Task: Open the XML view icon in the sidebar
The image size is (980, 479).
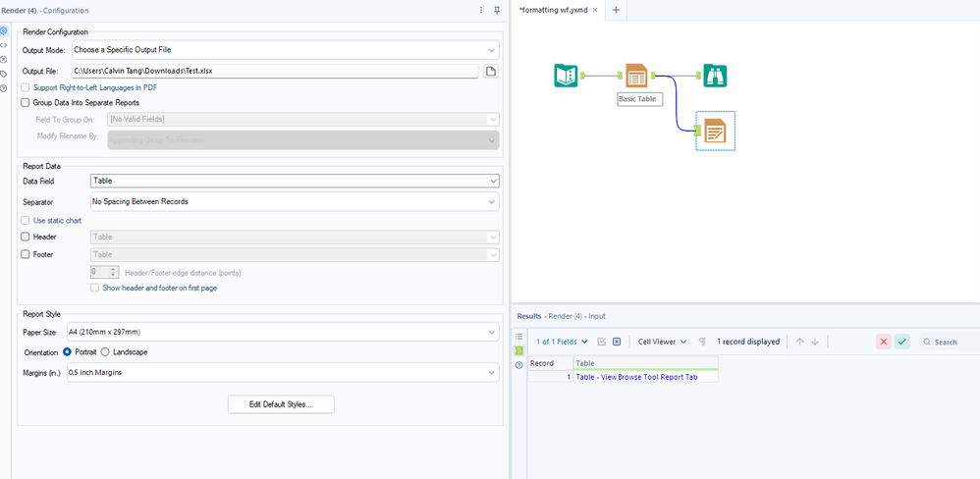Action: (x=4, y=45)
